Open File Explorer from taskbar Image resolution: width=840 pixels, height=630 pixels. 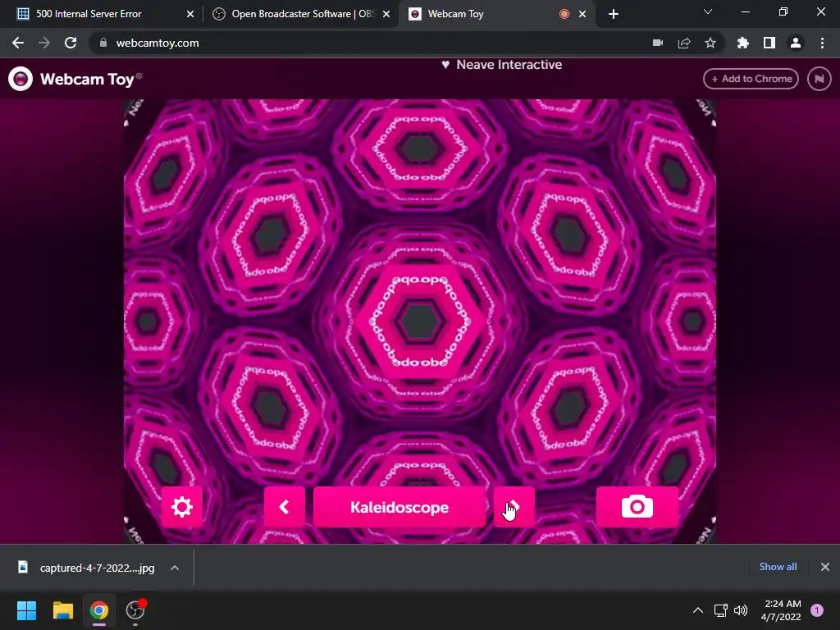[x=62, y=610]
